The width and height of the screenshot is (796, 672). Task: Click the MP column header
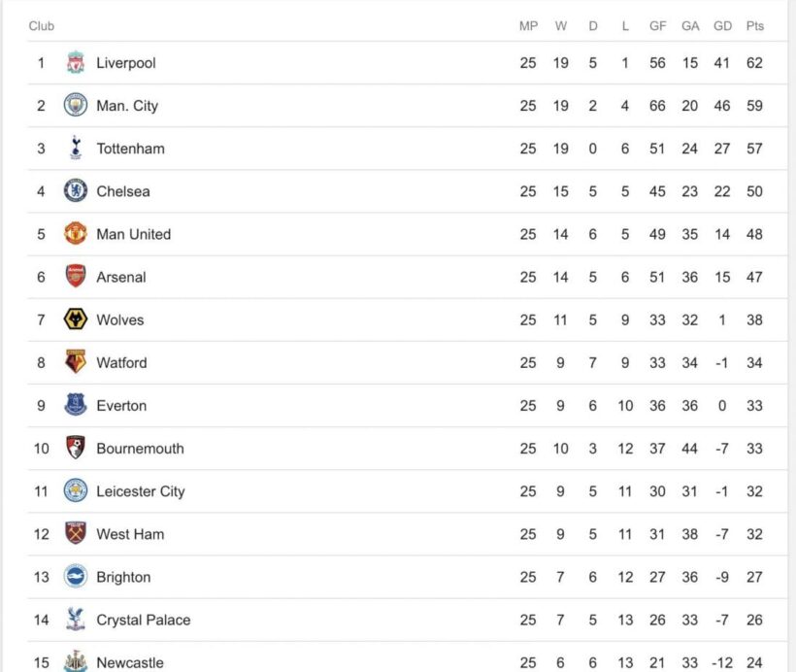[528, 26]
